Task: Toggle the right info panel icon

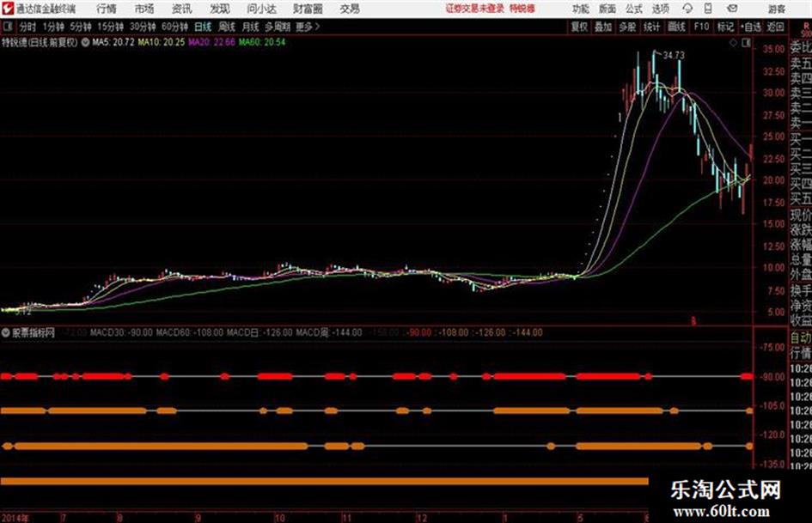Action: pos(746,43)
